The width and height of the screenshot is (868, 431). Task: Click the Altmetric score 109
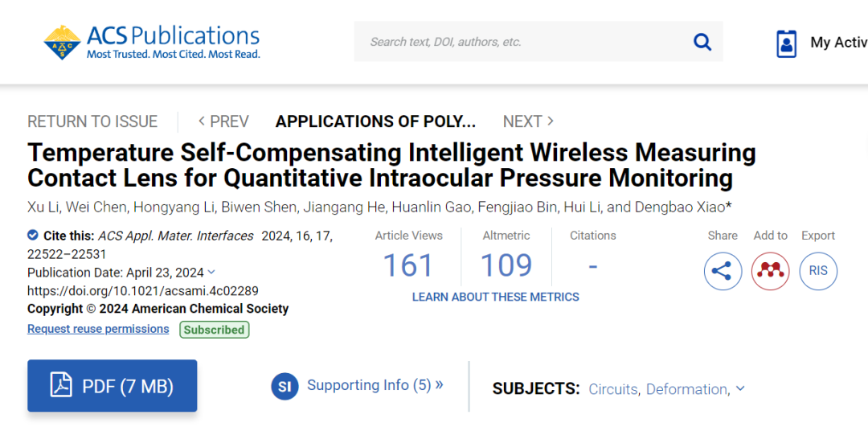(506, 265)
